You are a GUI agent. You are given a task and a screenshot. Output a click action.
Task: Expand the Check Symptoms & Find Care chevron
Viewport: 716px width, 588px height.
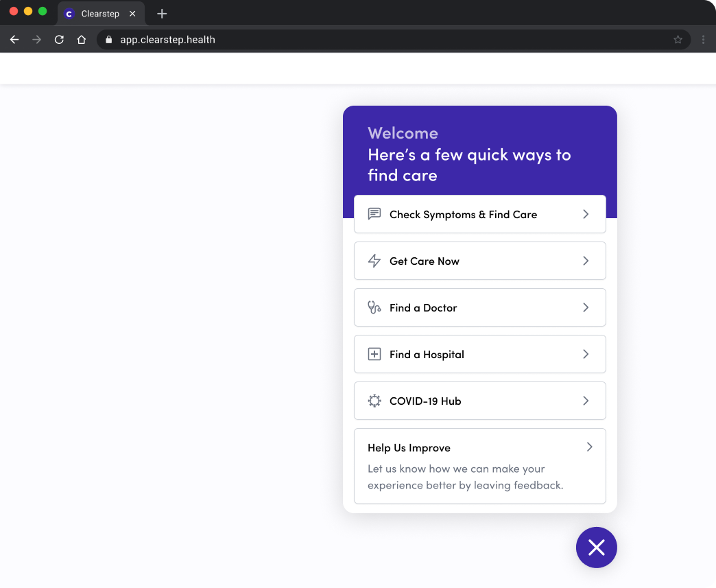586,213
